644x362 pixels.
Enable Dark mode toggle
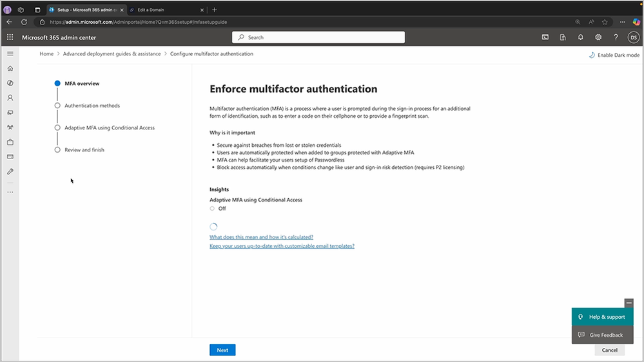(x=614, y=55)
